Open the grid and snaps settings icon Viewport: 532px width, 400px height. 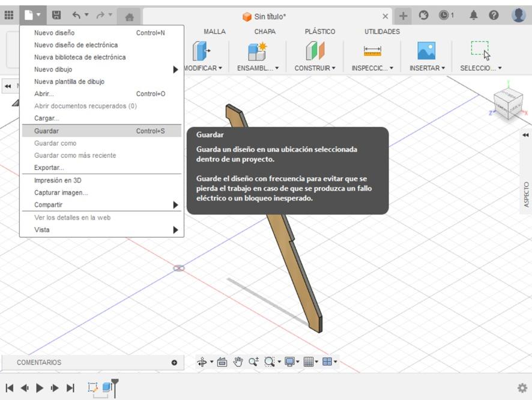pos(308,362)
